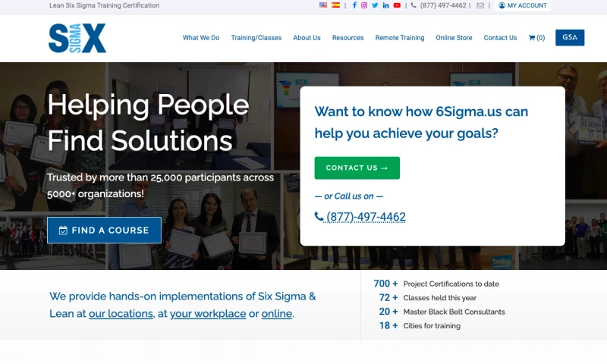Open the About Us menu
Image resolution: width=607 pixels, height=364 pixels.
pyautogui.click(x=307, y=37)
